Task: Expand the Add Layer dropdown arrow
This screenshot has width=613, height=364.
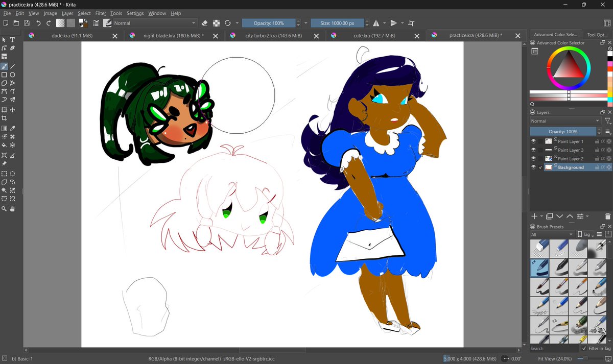Action: (x=541, y=216)
